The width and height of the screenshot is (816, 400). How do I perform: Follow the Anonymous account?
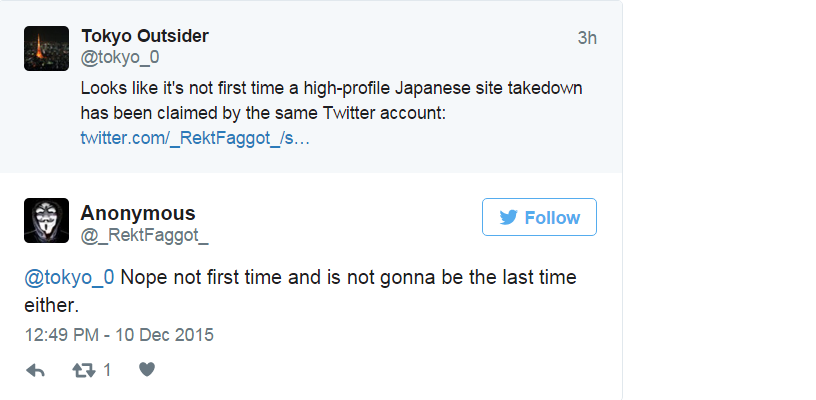(539, 218)
